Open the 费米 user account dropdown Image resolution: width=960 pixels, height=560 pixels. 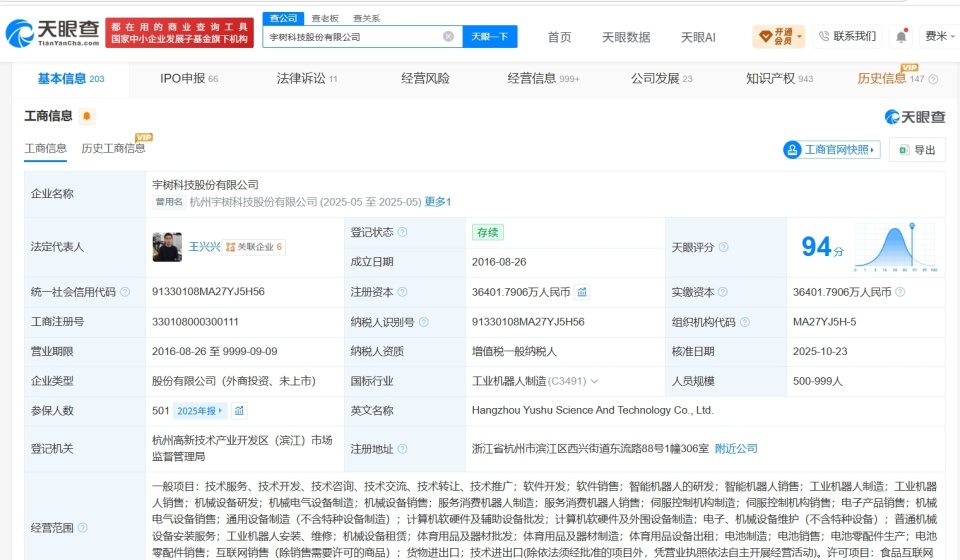pos(940,37)
